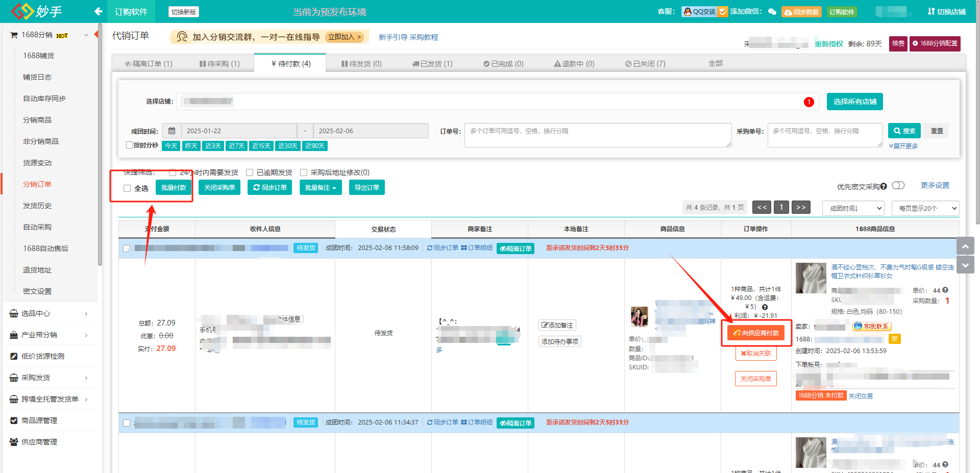Click 同步订单 on the 11:58:09 order row
The height and width of the screenshot is (473, 980).
(443, 248)
